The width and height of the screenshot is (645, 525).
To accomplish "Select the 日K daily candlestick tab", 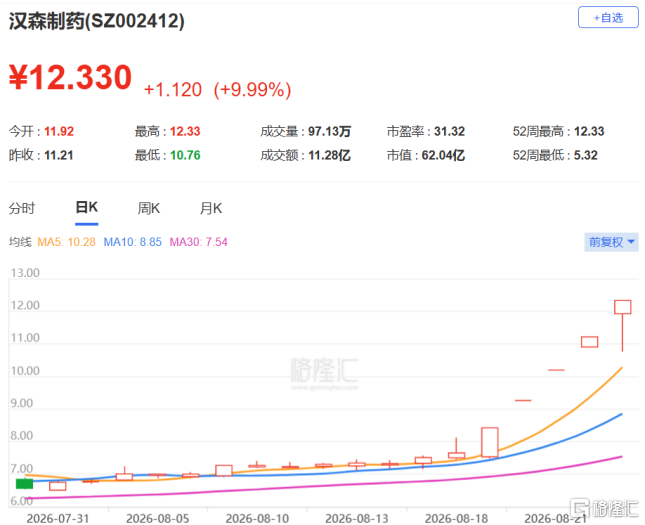I will coord(87,207).
